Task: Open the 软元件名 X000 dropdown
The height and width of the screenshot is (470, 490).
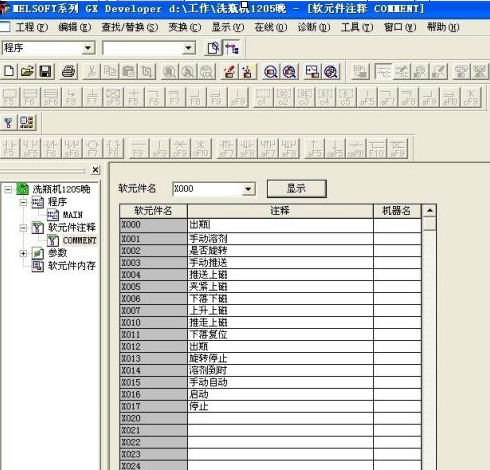Action: coord(248,189)
